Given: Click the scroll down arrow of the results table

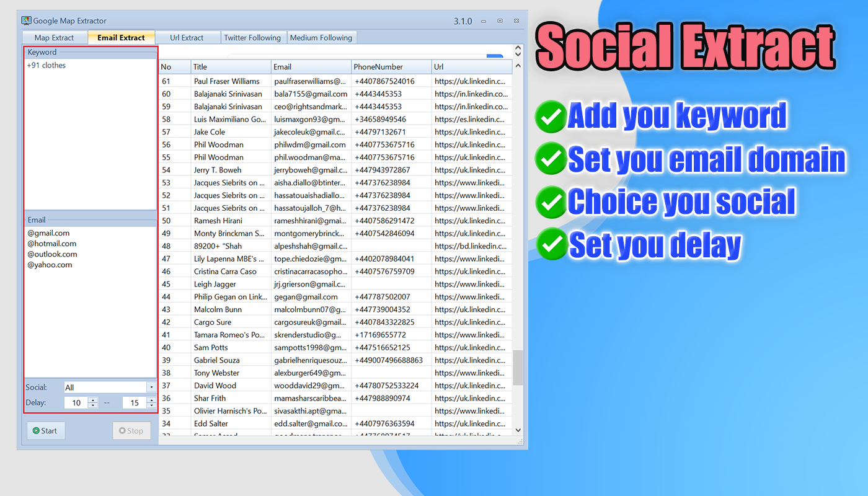Looking at the screenshot, I should point(518,430).
